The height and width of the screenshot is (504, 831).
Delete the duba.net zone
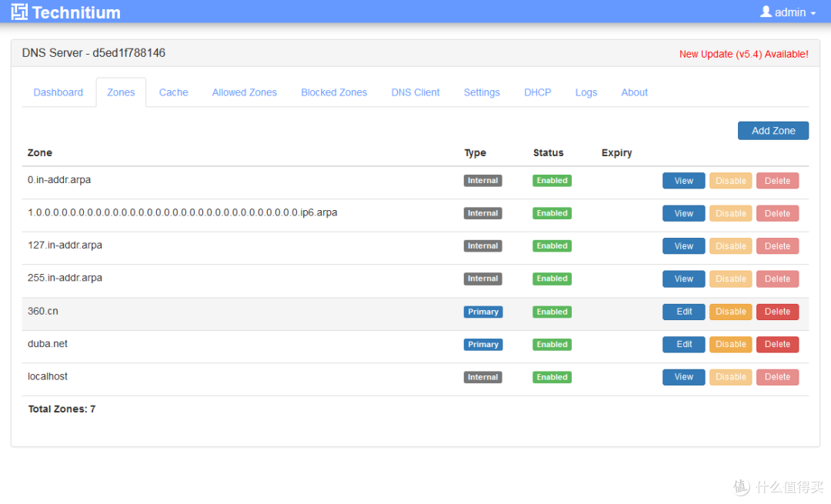click(x=777, y=345)
